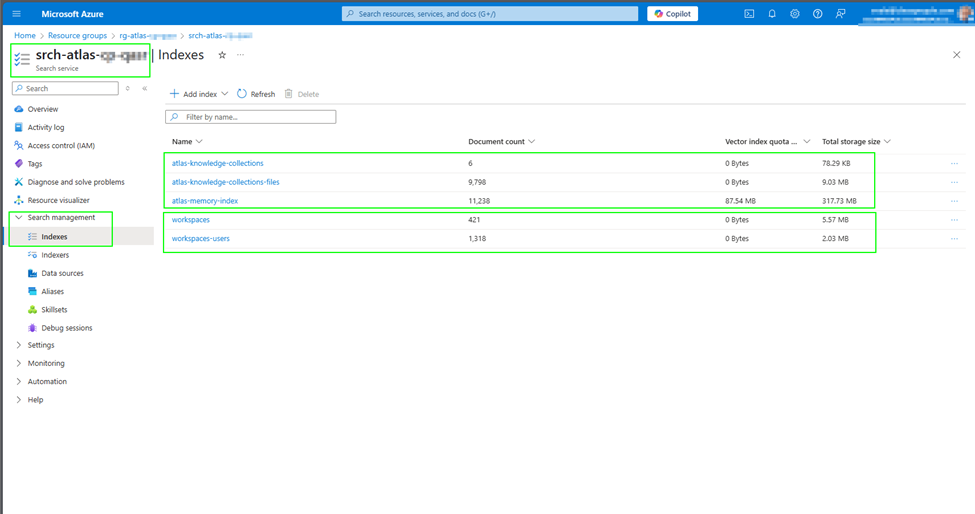Expand the Automation section
975x514 pixels.
(x=47, y=382)
